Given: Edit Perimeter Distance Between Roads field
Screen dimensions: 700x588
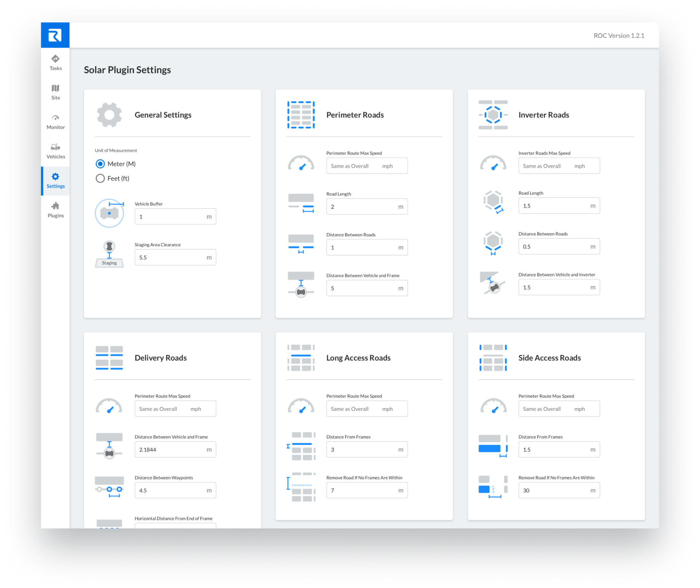Looking at the screenshot, I should [367, 247].
